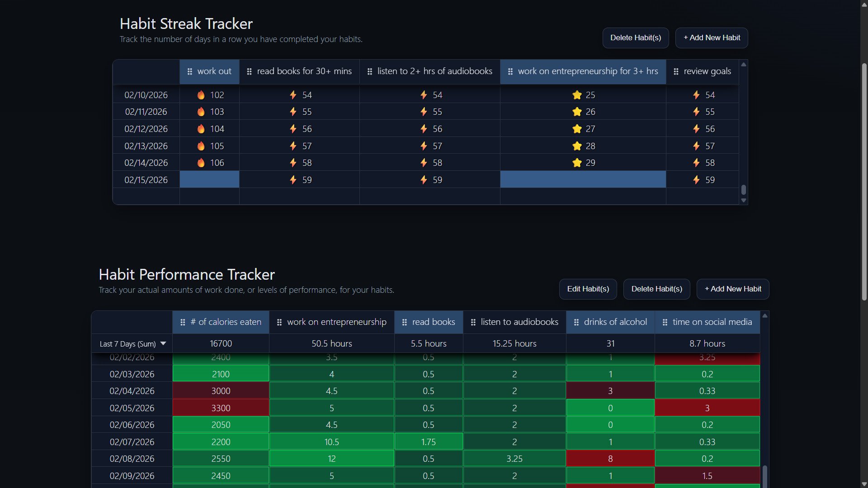Click the drag handle on "time on social media"
Image resolution: width=868 pixels, height=488 pixels.
(x=665, y=322)
